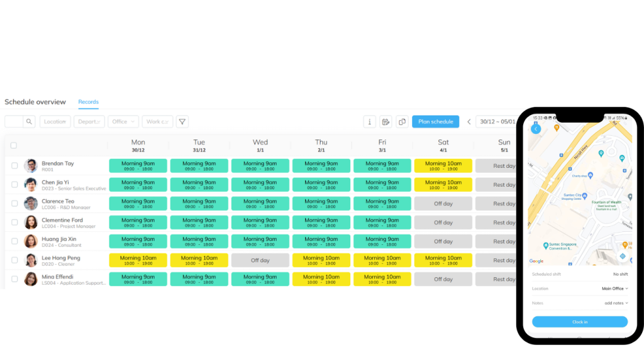Click Clarence Teo's avatar
This screenshot has height=362, width=644.
tap(31, 204)
